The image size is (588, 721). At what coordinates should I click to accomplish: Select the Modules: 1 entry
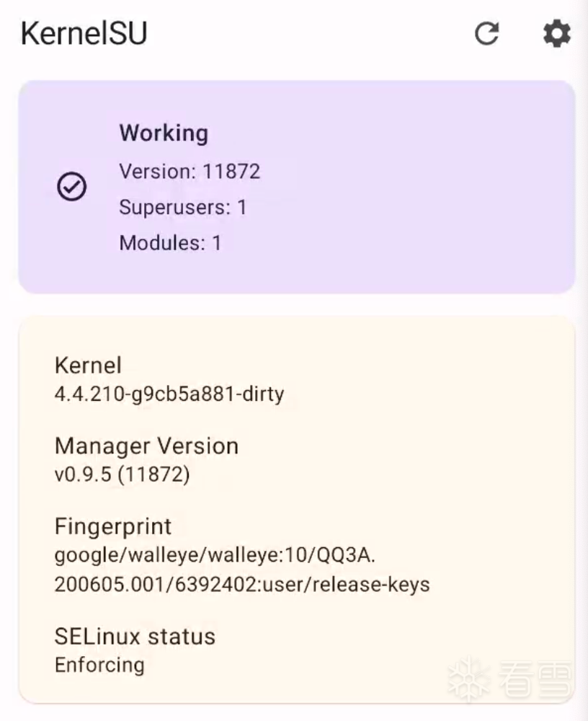[x=170, y=244]
